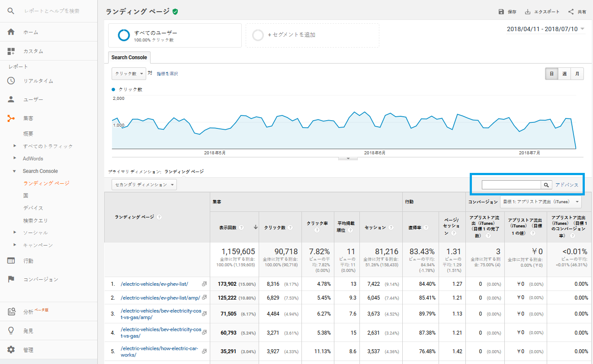Open the 行動 behavior icon
Viewport: 593px width, 364px height.
point(11,261)
